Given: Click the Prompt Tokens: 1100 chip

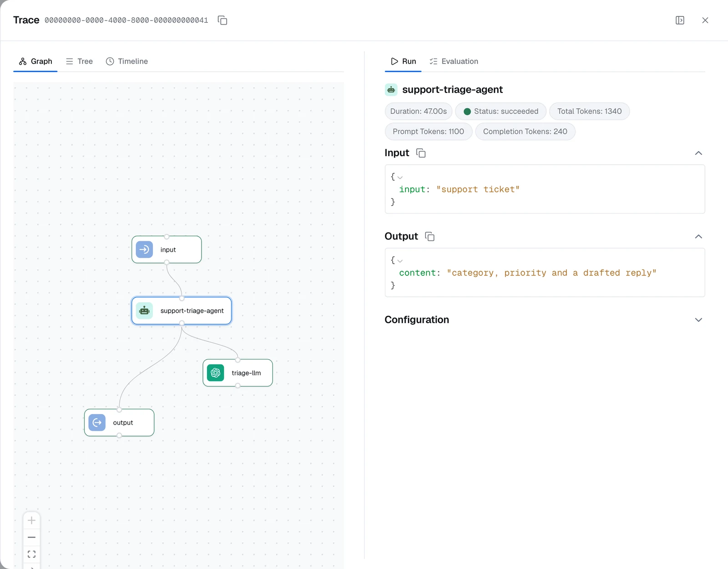Looking at the screenshot, I should 429,132.
